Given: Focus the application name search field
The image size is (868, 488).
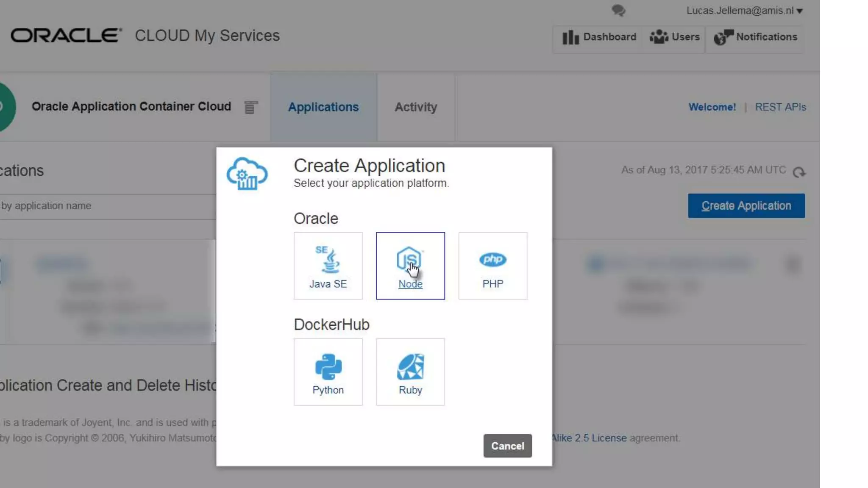Looking at the screenshot, I should point(106,206).
